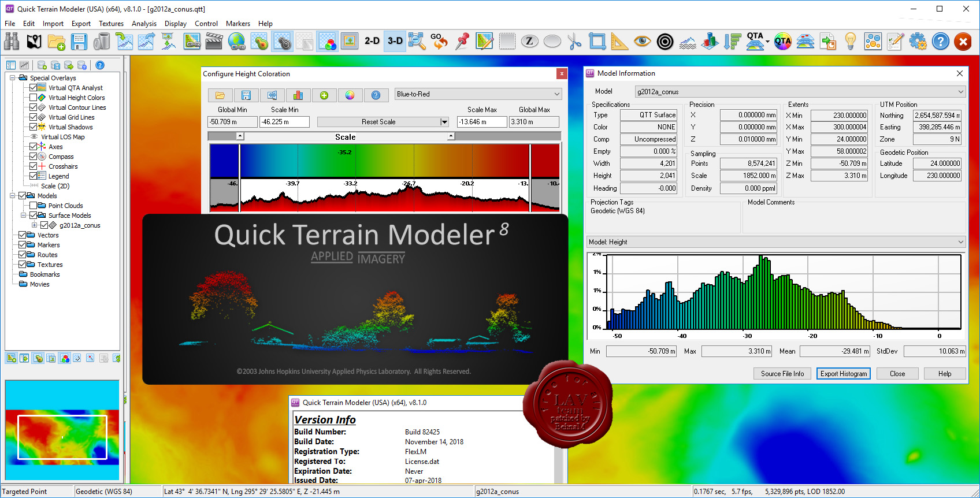Click Help button in Model Information
This screenshot has width=980, height=498.
(945, 374)
